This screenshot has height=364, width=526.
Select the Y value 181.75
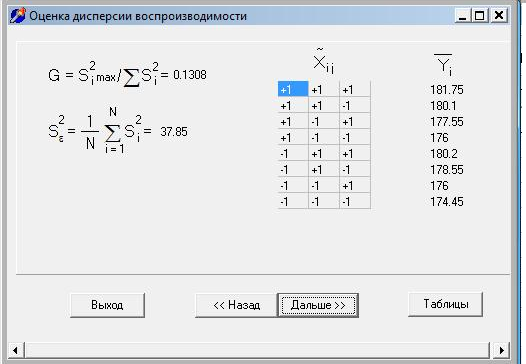(x=446, y=90)
